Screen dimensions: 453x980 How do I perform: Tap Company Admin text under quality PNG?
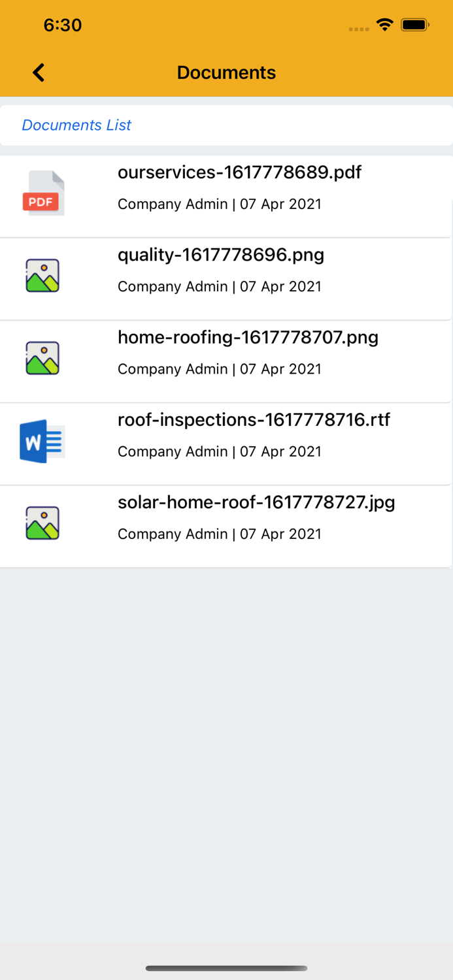tap(173, 287)
